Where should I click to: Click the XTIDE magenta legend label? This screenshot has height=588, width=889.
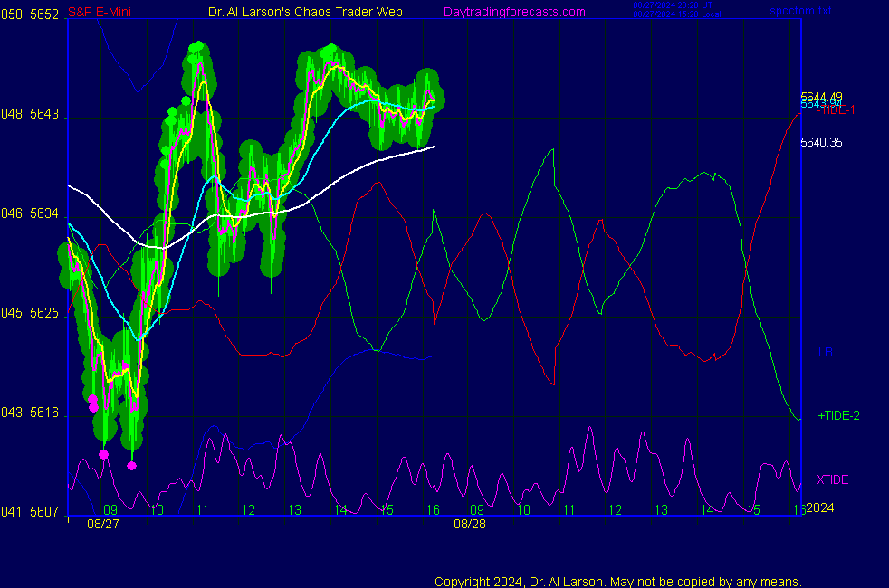pos(833,479)
